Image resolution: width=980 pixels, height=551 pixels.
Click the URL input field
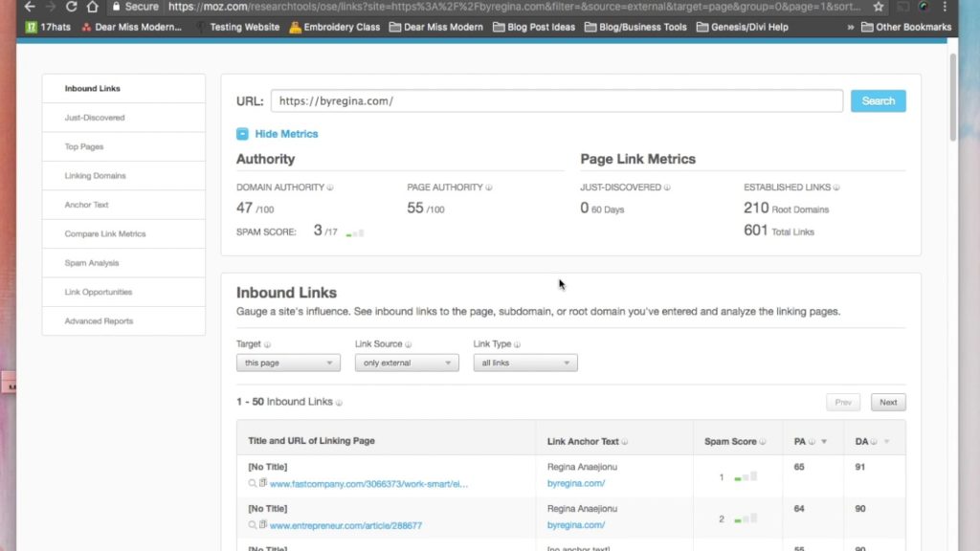tap(556, 101)
